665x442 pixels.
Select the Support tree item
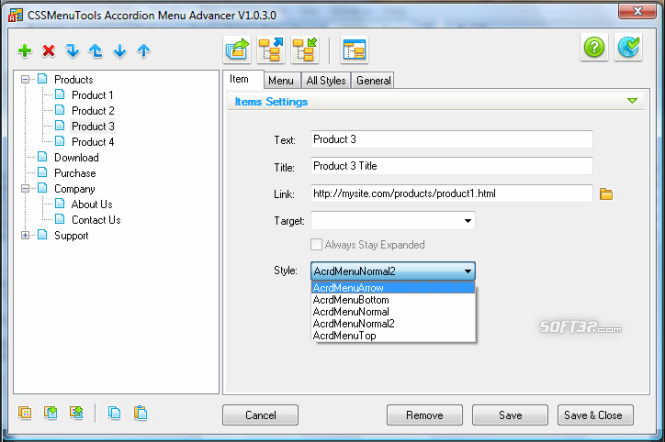(x=71, y=235)
